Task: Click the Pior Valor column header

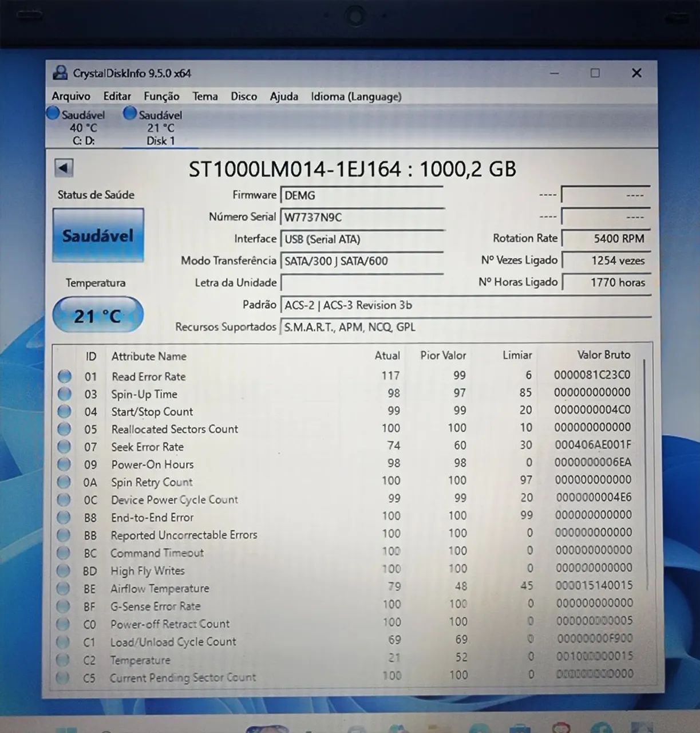Action: point(443,355)
